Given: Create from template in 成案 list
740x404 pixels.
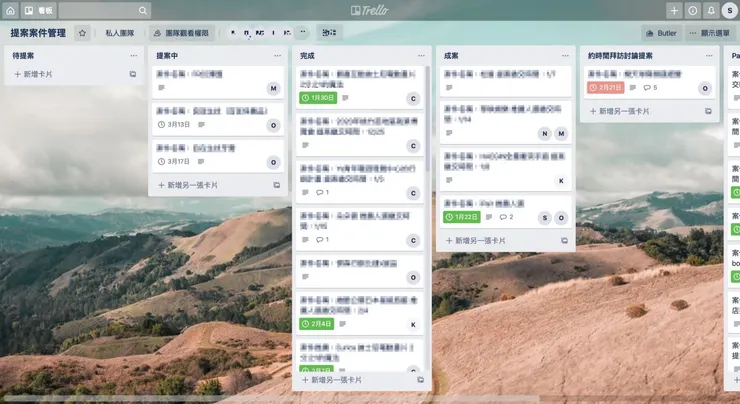Looking at the screenshot, I should [x=564, y=241].
